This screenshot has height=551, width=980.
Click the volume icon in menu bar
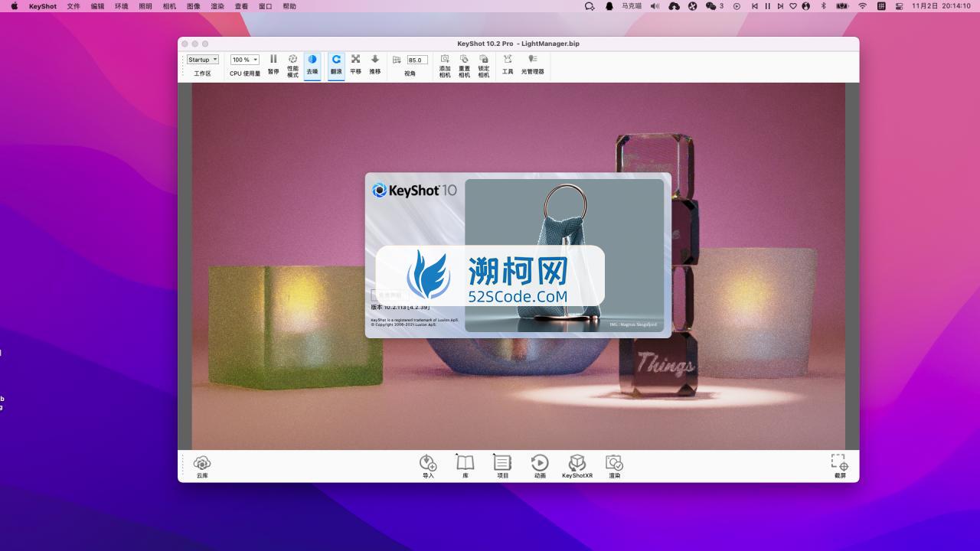[x=655, y=6]
